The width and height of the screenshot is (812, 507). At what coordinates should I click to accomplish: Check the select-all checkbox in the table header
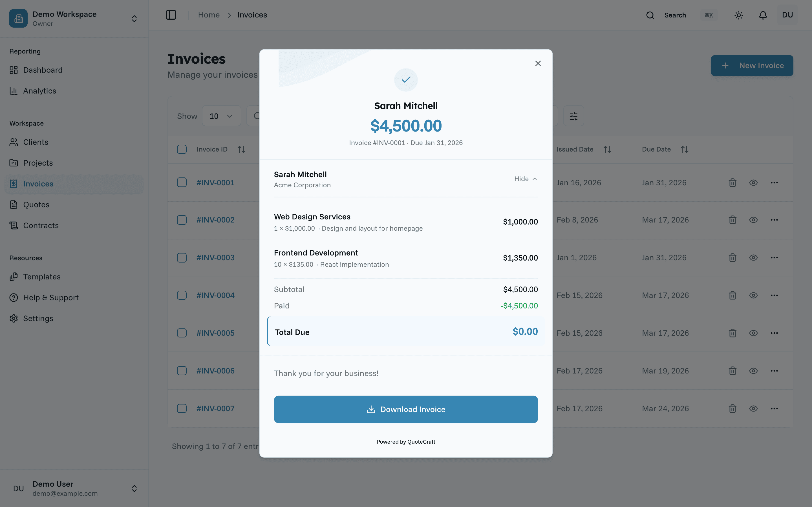coord(182,149)
